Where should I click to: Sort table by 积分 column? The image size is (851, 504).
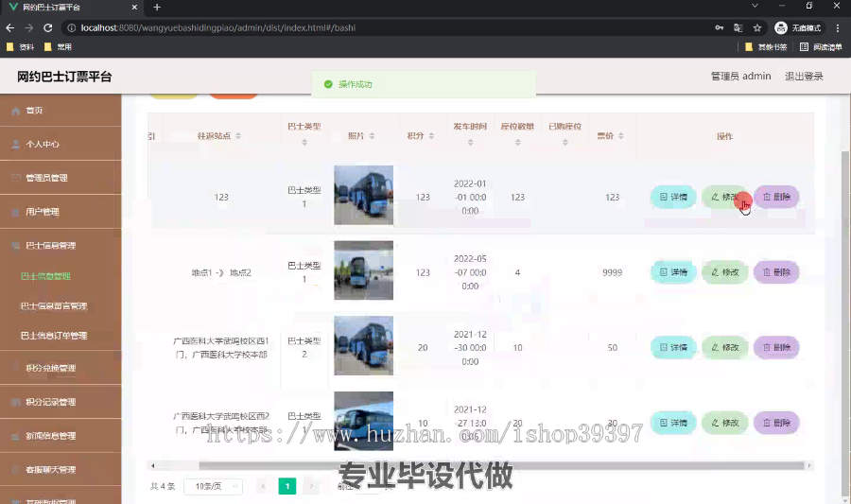pos(431,135)
